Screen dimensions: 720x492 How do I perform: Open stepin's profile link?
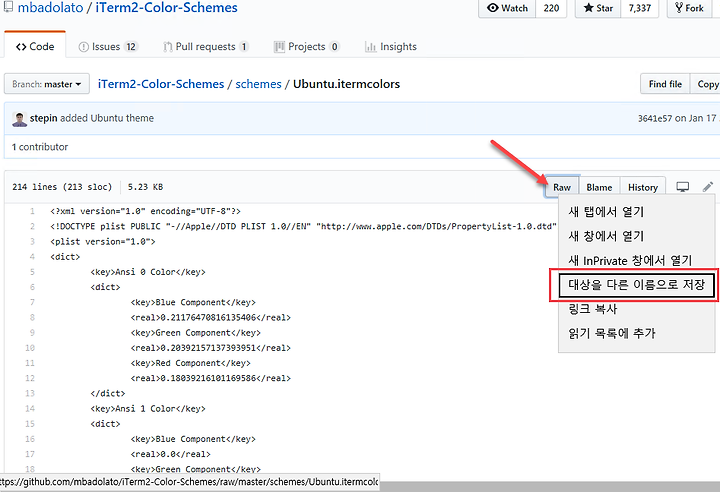[44, 118]
